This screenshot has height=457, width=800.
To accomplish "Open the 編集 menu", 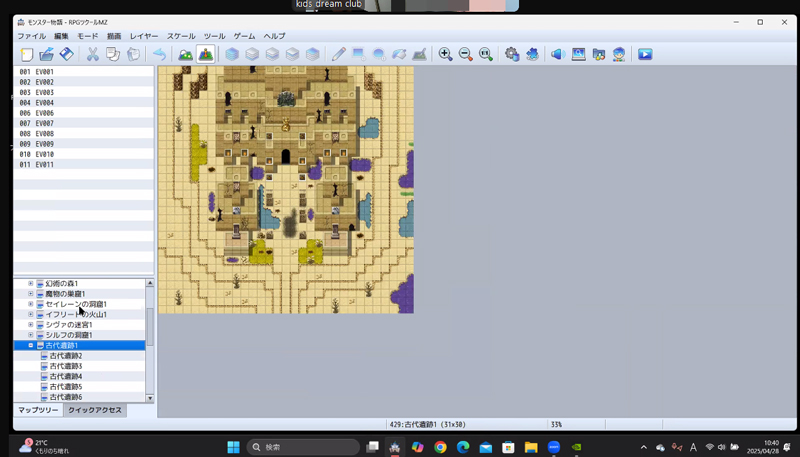I will [61, 36].
